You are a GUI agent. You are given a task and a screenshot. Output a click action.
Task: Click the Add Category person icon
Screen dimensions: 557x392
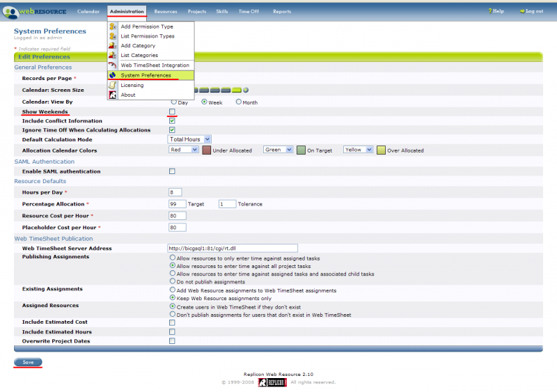coord(113,45)
